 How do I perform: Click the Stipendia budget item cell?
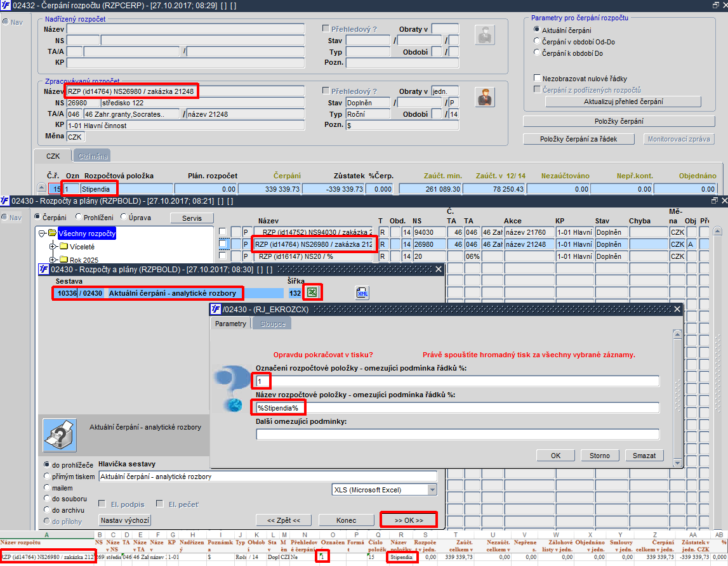click(127, 189)
